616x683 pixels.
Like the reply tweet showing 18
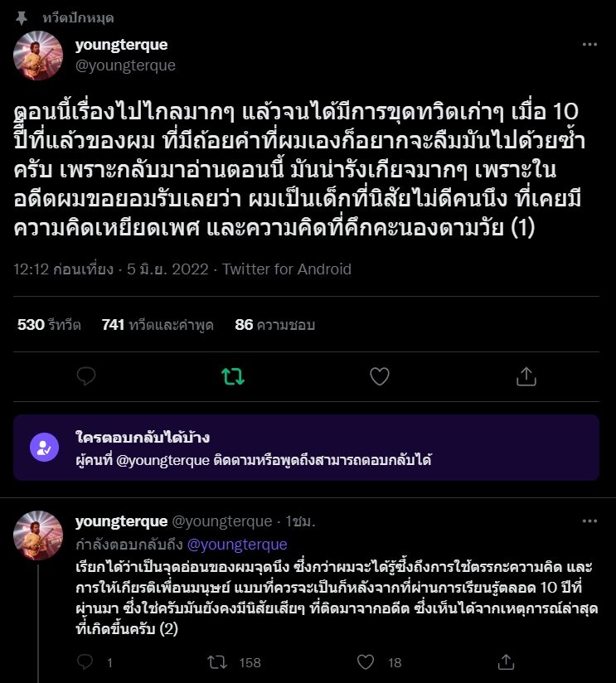pos(366,662)
